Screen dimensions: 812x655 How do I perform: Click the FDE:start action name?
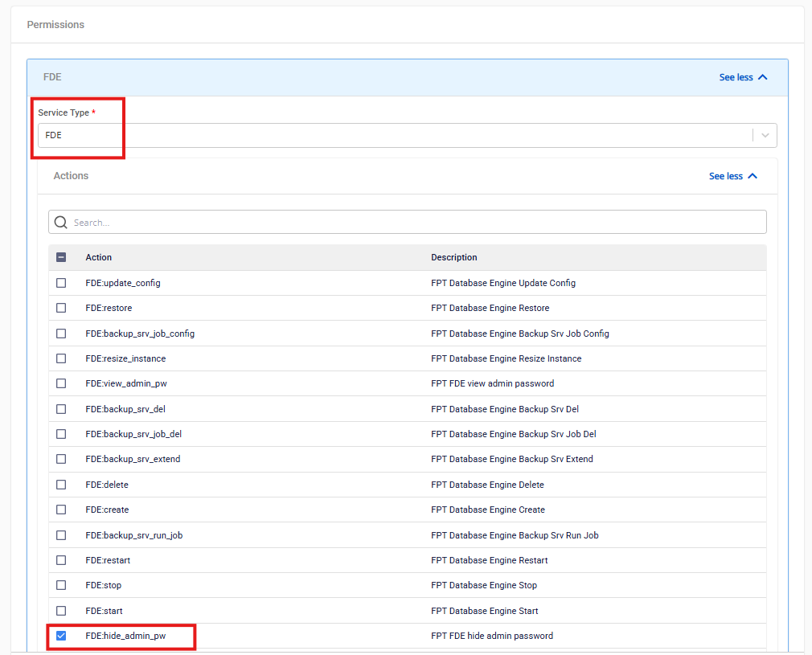pos(104,611)
